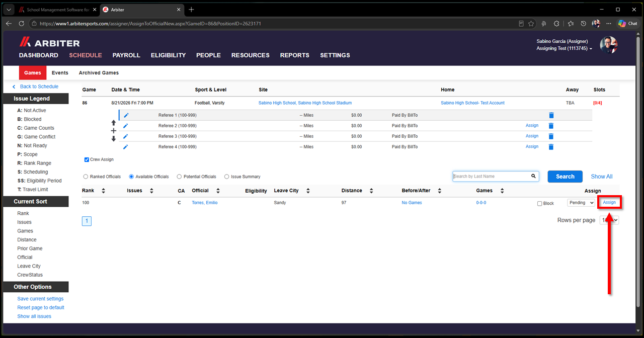The image size is (644, 338).
Task: Open the DASHBOARD menu
Action: pyautogui.click(x=39, y=55)
